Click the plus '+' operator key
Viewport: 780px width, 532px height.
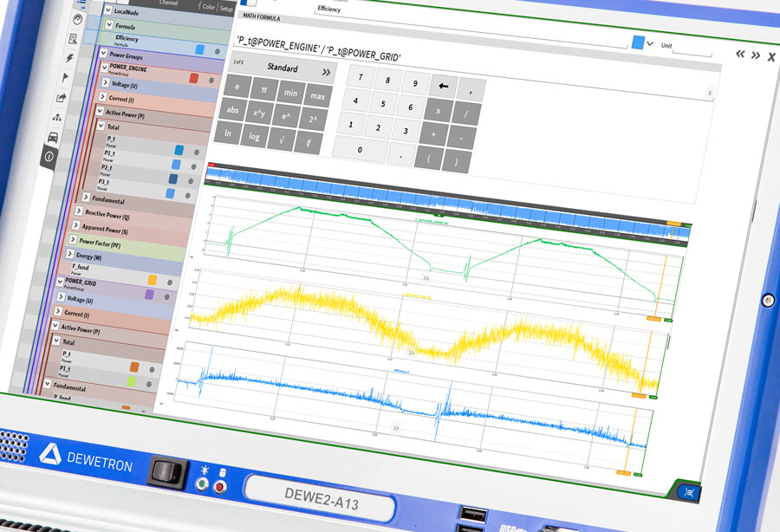pos(433,134)
